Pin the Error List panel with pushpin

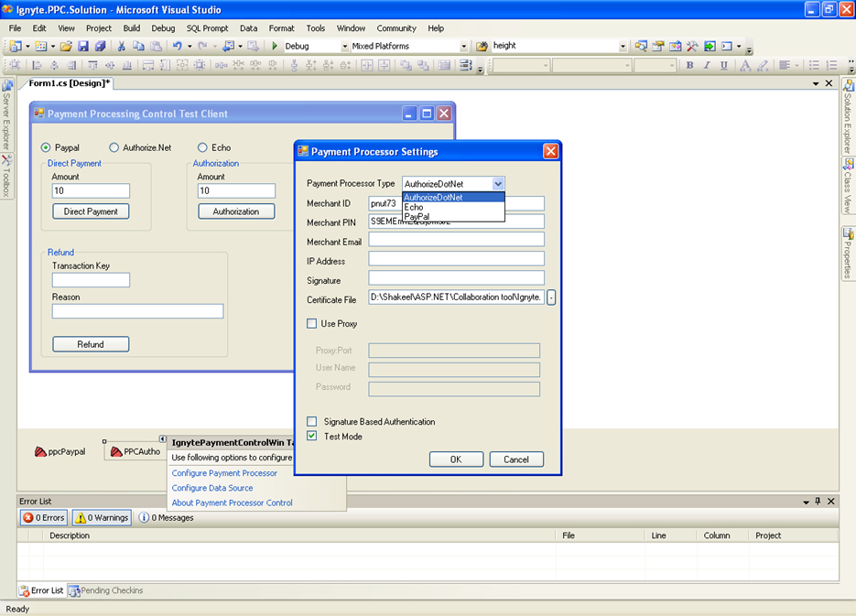click(818, 501)
